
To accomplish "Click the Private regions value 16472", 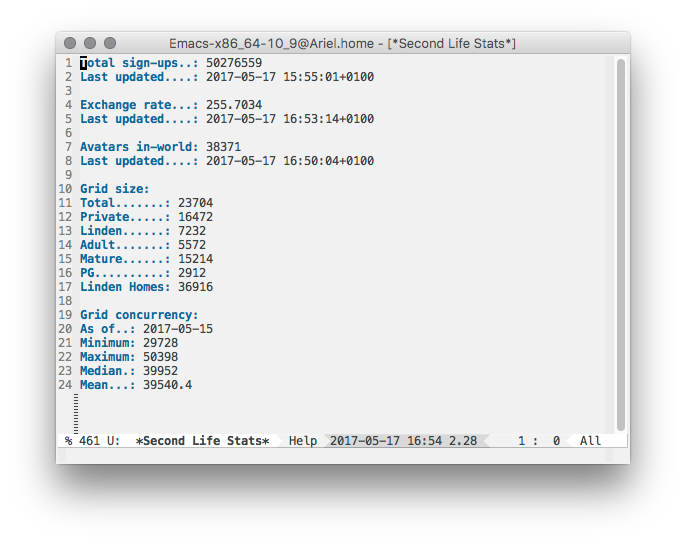I will click(196, 217).
